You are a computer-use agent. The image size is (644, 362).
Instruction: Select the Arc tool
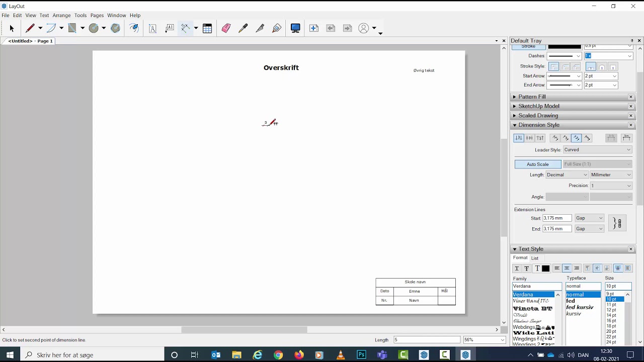(51, 29)
